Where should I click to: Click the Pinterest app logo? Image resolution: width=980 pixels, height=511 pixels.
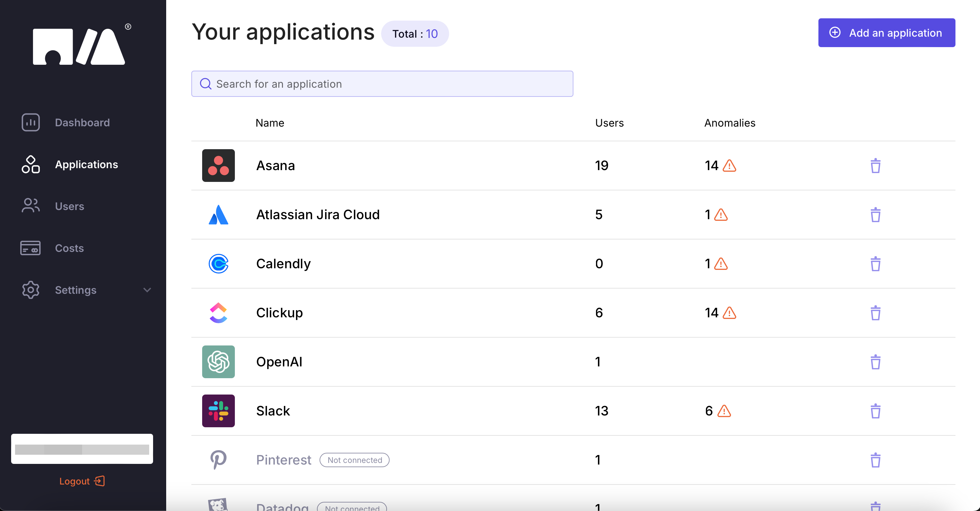219,460
